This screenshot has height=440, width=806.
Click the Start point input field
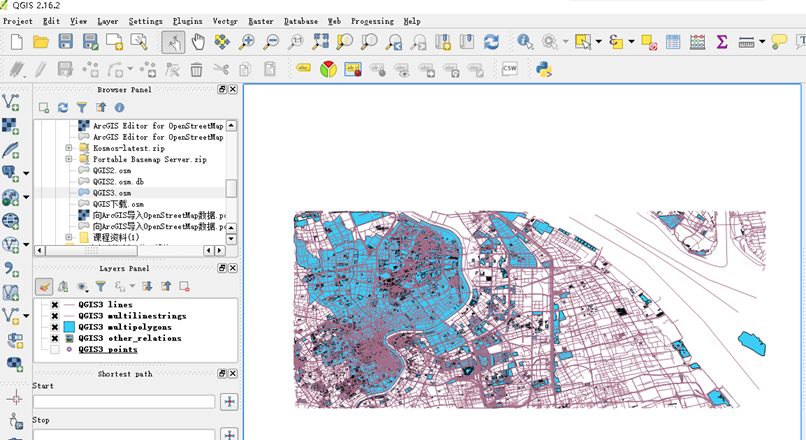[124, 401]
